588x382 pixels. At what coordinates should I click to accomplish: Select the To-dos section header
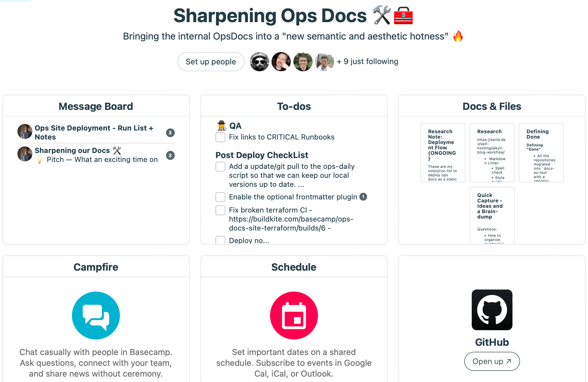(x=294, y=106)
